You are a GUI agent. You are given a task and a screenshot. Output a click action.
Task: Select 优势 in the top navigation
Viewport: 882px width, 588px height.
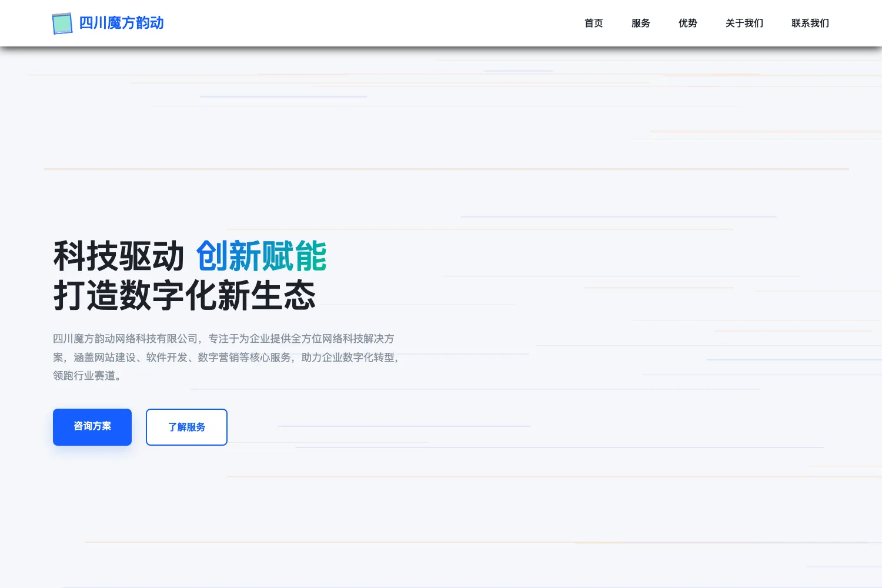(688, 23)
